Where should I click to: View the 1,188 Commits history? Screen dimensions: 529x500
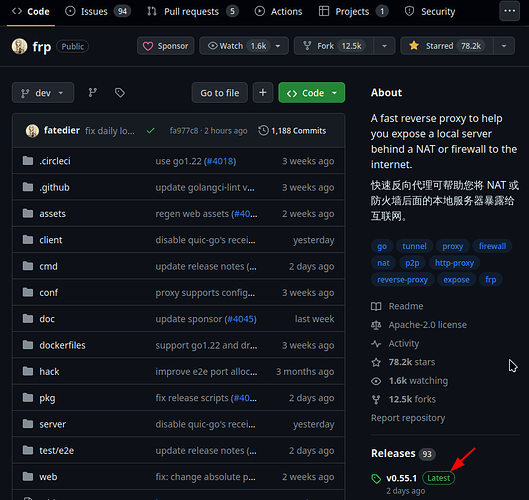292,131
